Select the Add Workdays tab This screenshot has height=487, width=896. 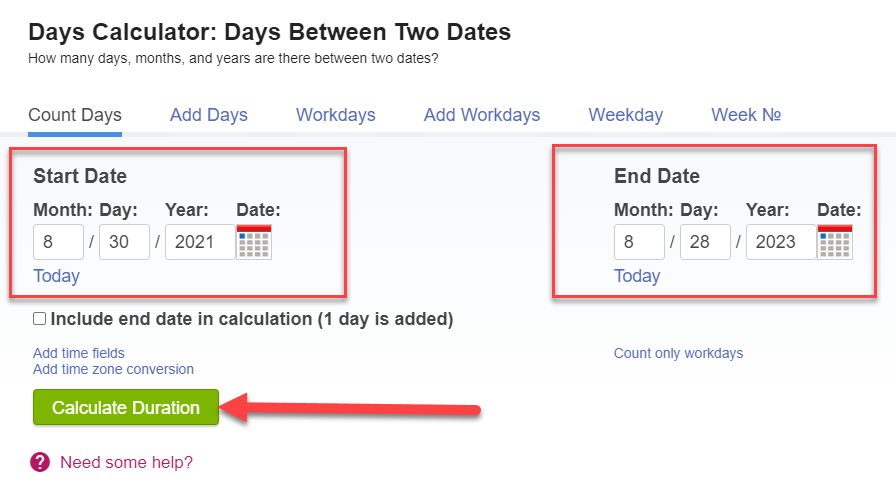pyautogui.click(x=482, y=115)
